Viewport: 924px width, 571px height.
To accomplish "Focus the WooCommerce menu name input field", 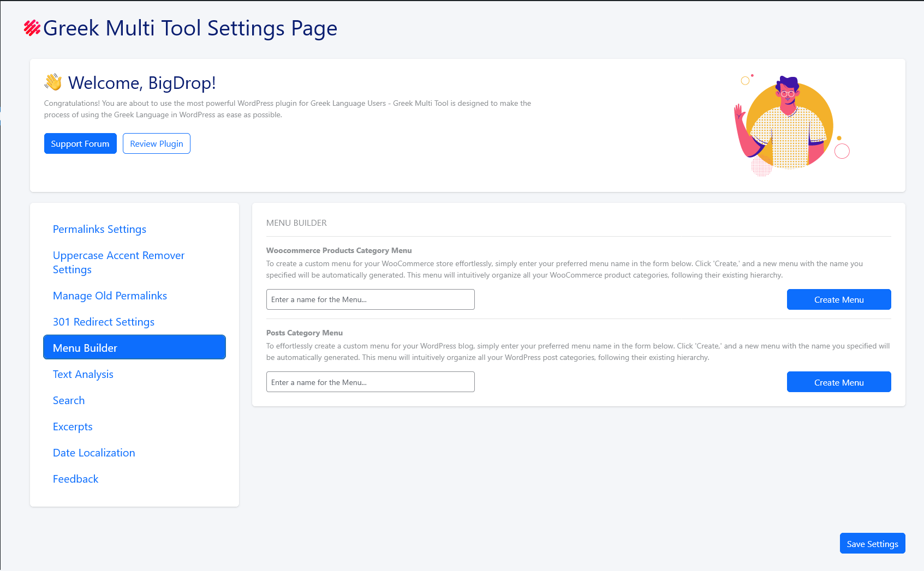I will (370, 299).
